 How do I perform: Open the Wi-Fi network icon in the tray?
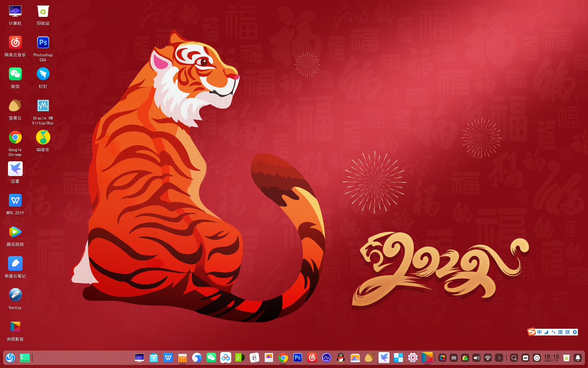point(487,358)
